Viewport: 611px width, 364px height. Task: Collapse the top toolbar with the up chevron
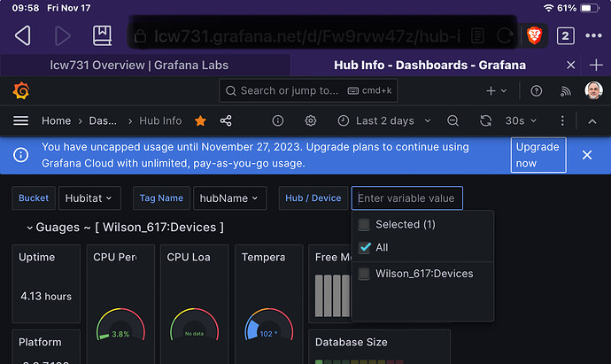click(x=592, y=121)
